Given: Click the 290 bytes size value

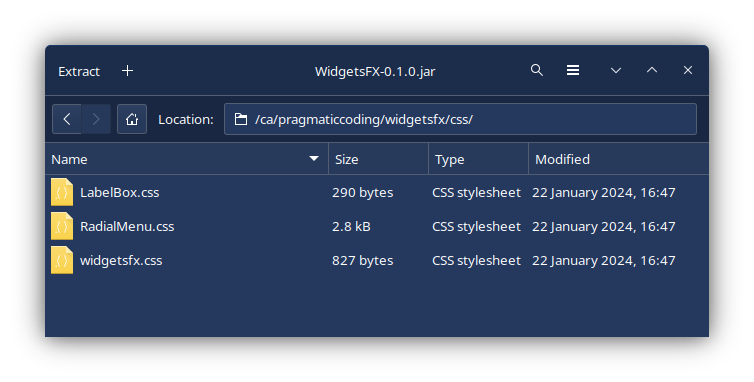Looking at the screenshot, I should click(x=363, y=192).
